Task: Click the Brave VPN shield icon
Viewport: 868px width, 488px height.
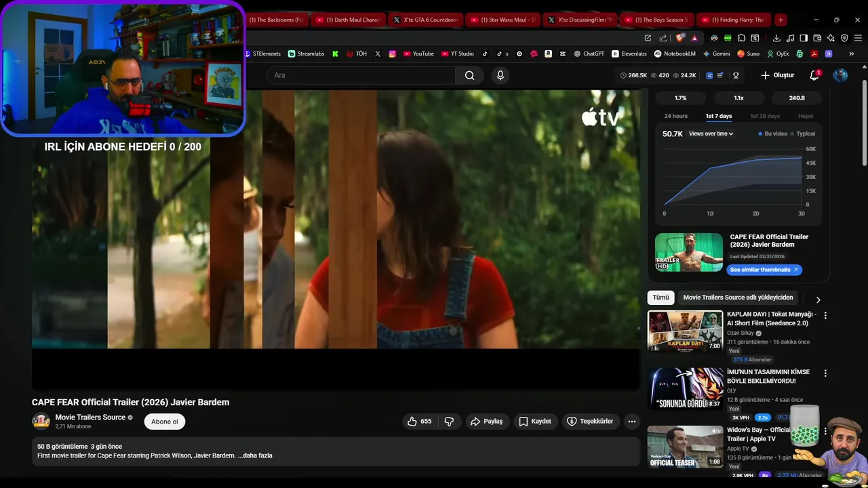Action: [844, 38]
